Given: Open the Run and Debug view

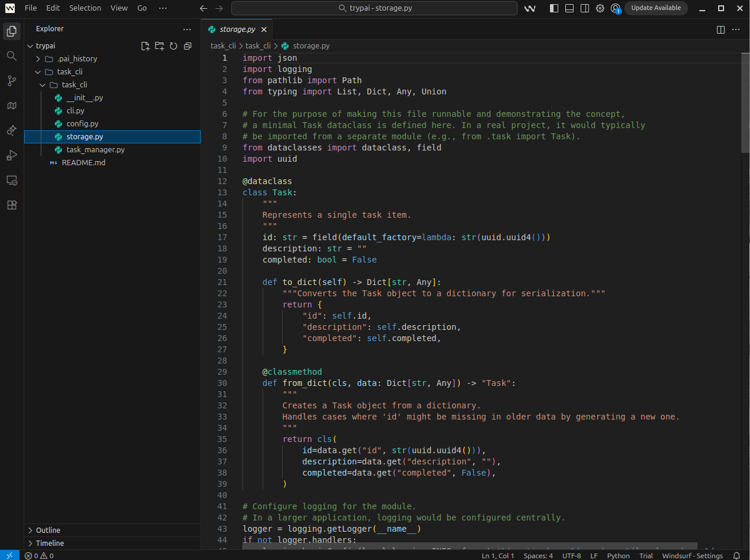Looking at the screenshot, I should point(11,155).
